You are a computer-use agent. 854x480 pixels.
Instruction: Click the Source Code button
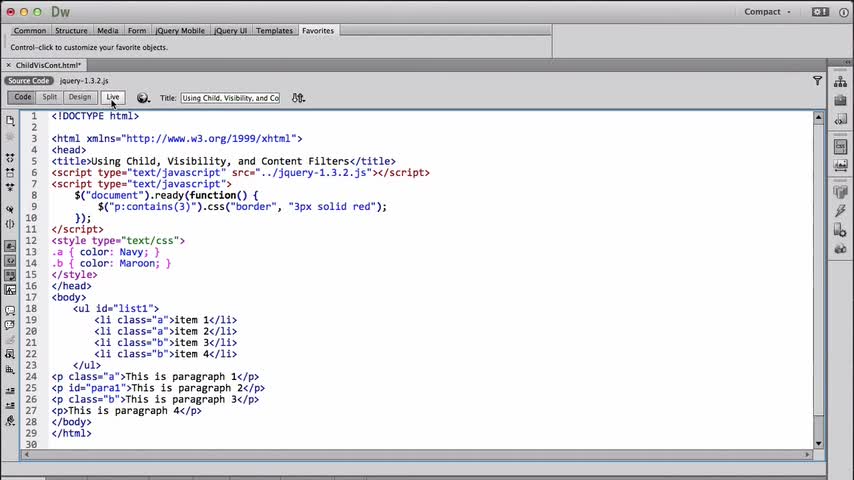pyautogui.click(x=28, y=81)
